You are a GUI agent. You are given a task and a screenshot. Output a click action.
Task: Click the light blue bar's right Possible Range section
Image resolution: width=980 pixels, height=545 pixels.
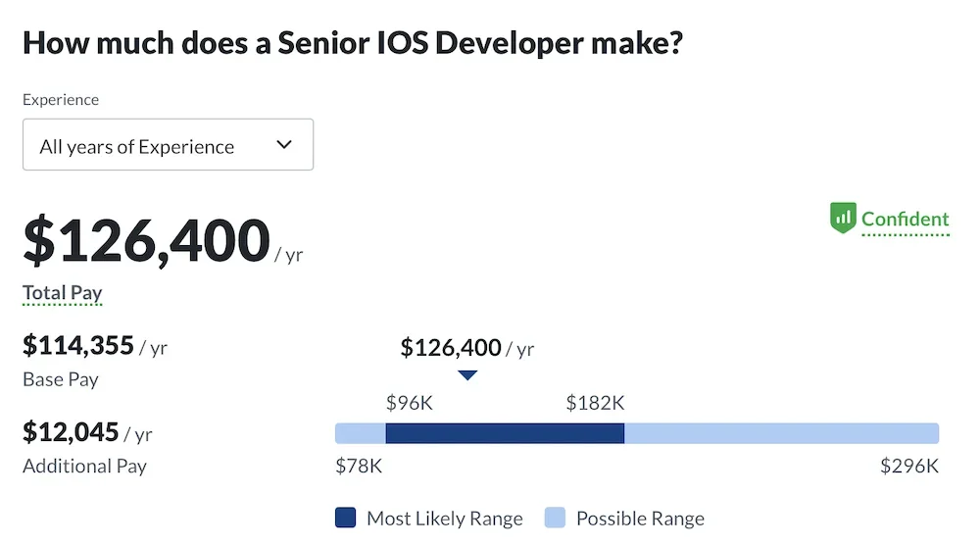pyautogui.click(x=781, y=433)
